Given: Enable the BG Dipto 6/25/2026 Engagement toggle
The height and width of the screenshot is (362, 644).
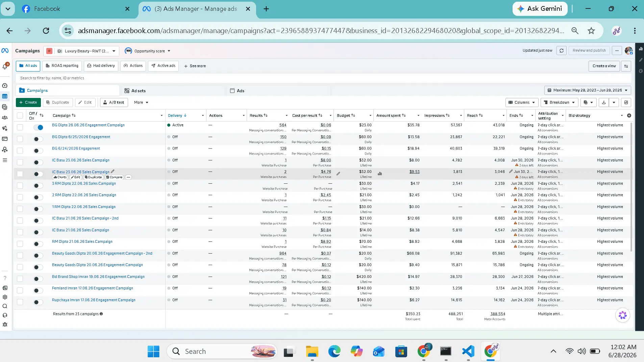Looking at the screenshot, I should [38, 139].
